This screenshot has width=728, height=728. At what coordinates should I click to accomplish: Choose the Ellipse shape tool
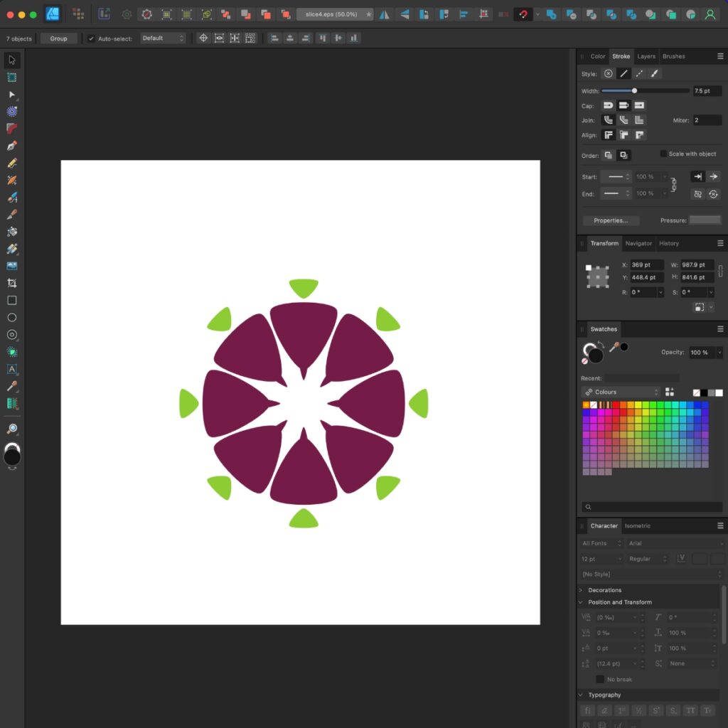coord(11,317)
